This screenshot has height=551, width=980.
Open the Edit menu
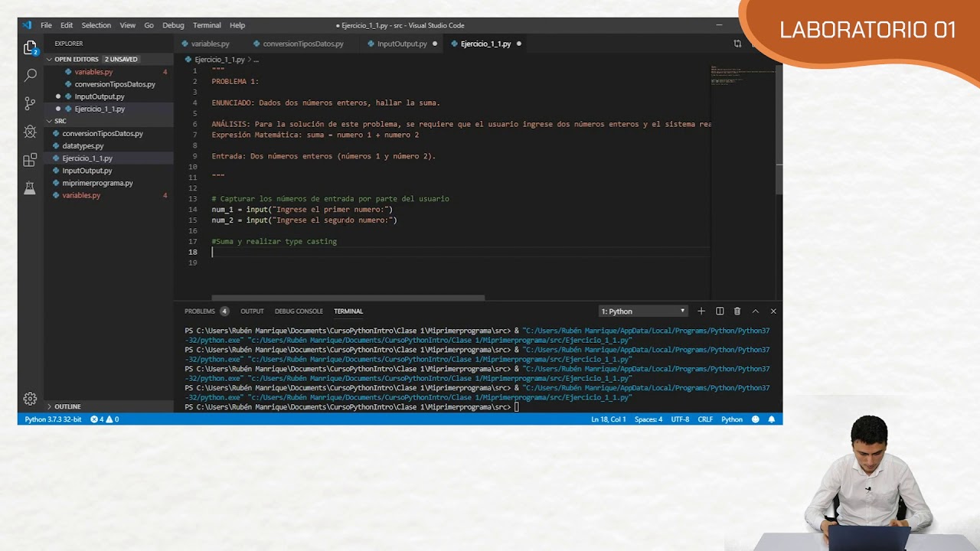67,25
